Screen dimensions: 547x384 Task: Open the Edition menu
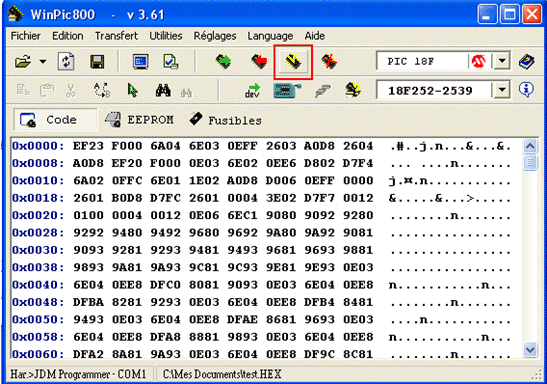pos(68,36)
